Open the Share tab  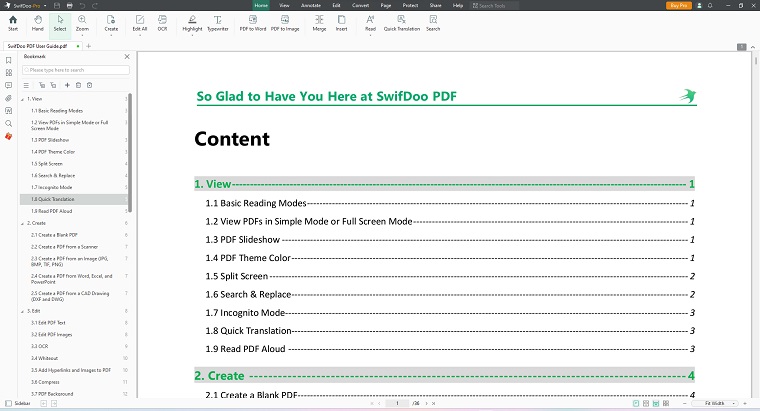pyautogui.click(x=435, y=5)
